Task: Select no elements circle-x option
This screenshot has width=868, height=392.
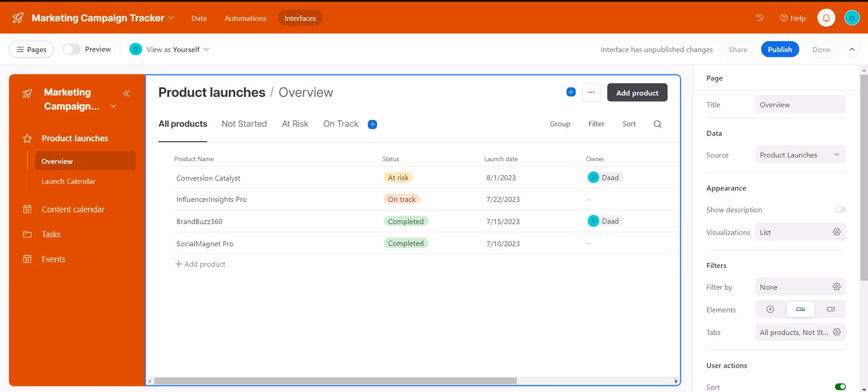Action: 770,309
